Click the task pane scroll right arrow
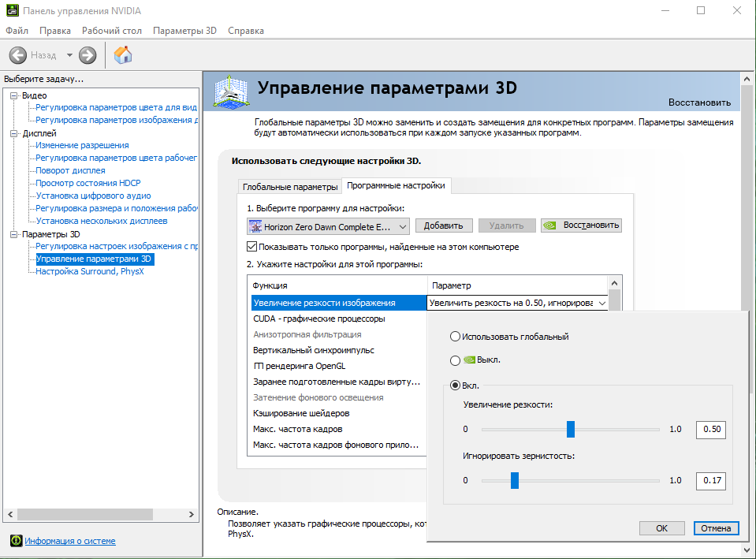The image size is (756, 559). pos(191,514)
